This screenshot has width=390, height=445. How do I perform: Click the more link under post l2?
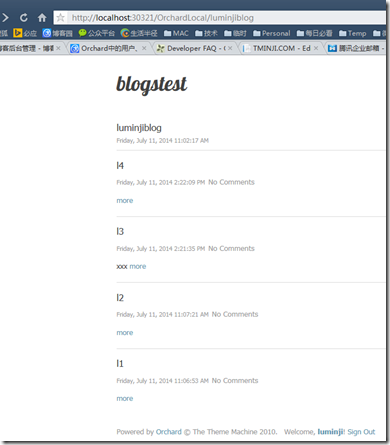(125, 333)
